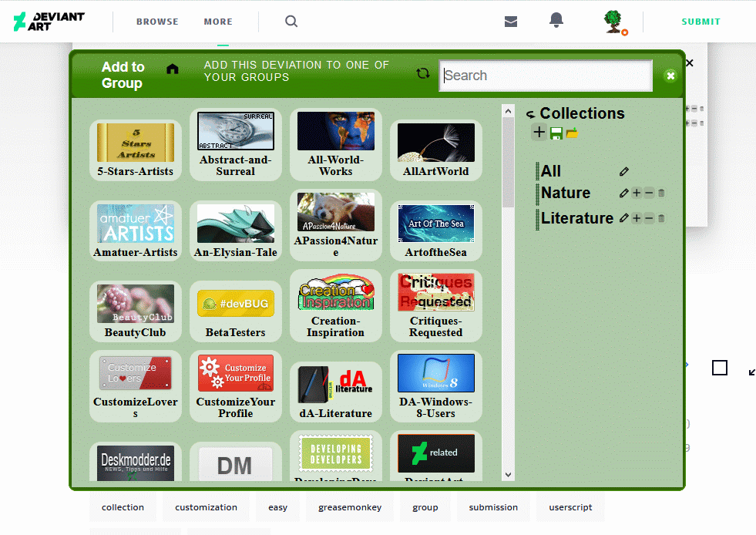Open the tree avatar profile menu
756x535 pixels.
click(x=613, y=22)
